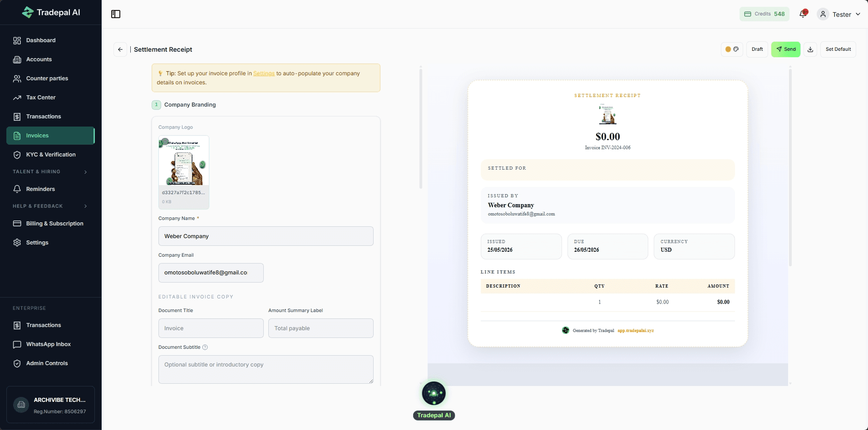This screenshot has width=868, height=430.
Task: Click the Amount Summary Label field
Action: click(321, 328)
